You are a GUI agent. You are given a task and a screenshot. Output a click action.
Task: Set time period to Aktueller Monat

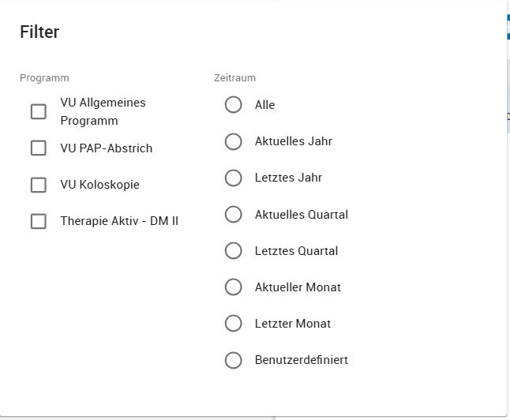[x=233, y=287]
